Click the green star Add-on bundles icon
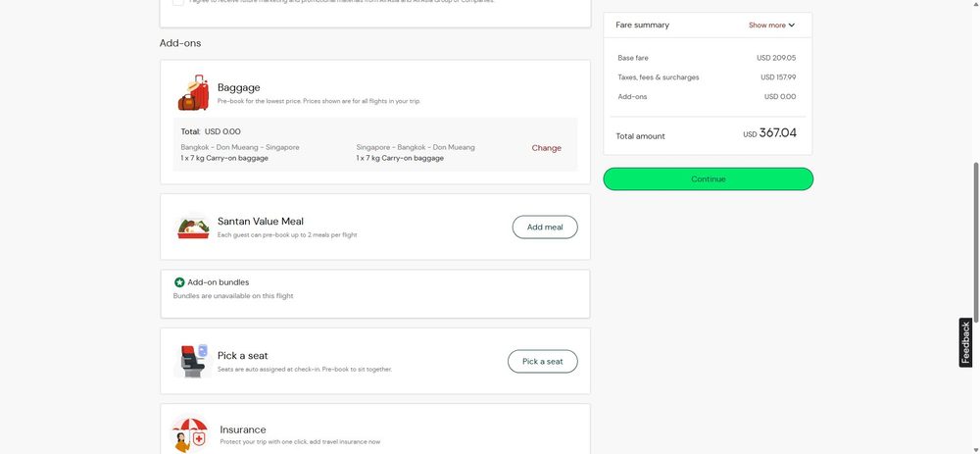The width and height of the screenshot is (980, 454). click(179, 282)
